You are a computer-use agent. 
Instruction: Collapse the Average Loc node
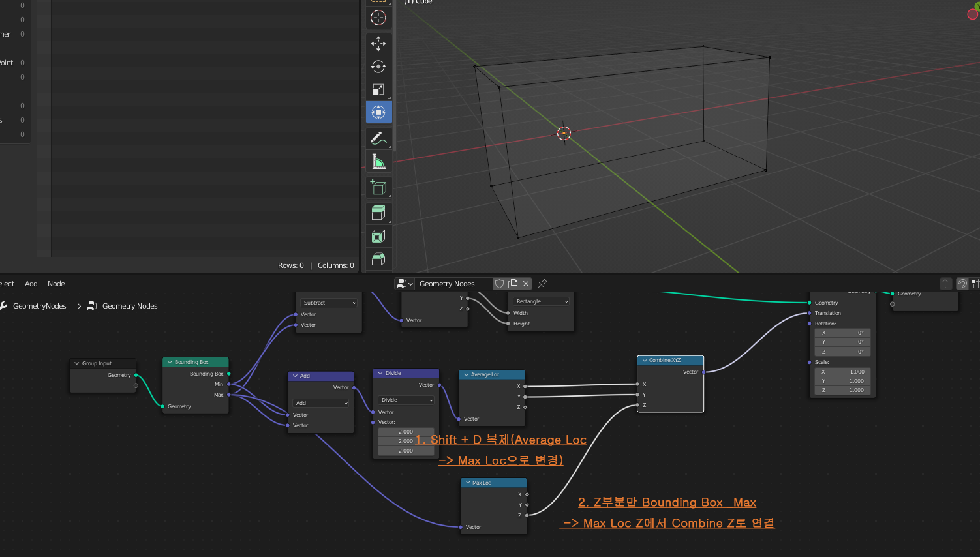point(466,374)
